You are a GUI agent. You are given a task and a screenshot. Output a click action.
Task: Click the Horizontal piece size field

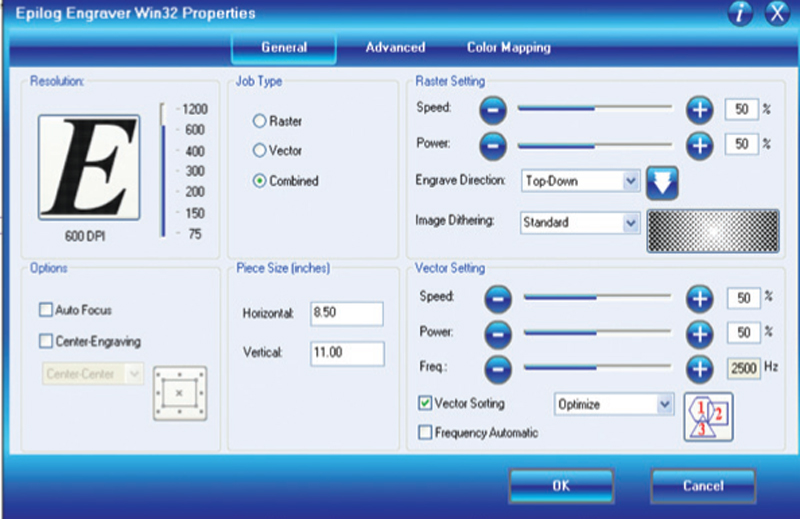click(346, 313)
